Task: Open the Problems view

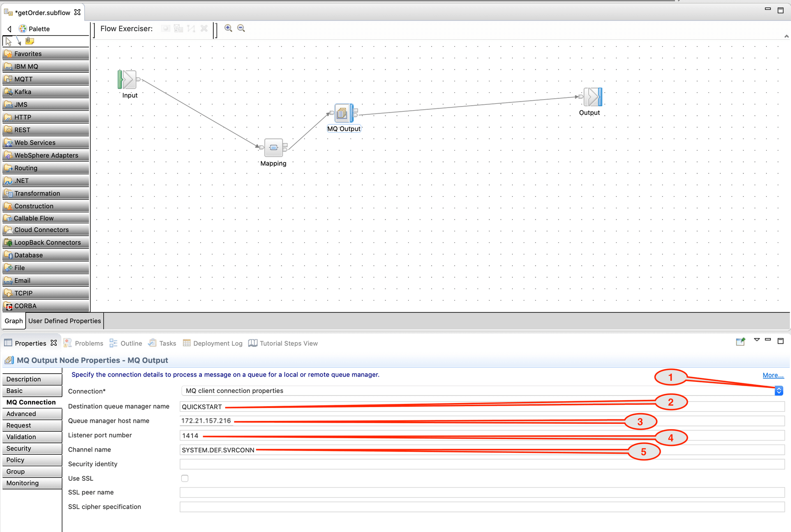Action: tap(89, 343)
